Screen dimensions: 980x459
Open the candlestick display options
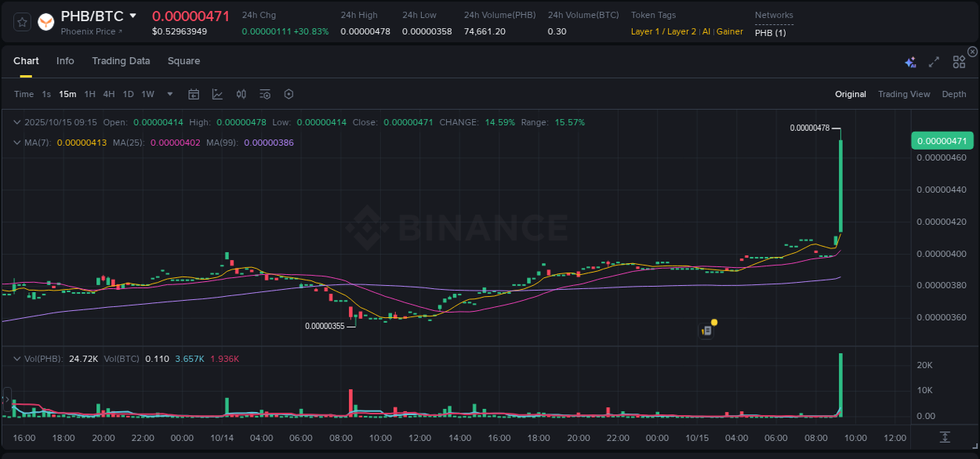(x=241, y=94)
